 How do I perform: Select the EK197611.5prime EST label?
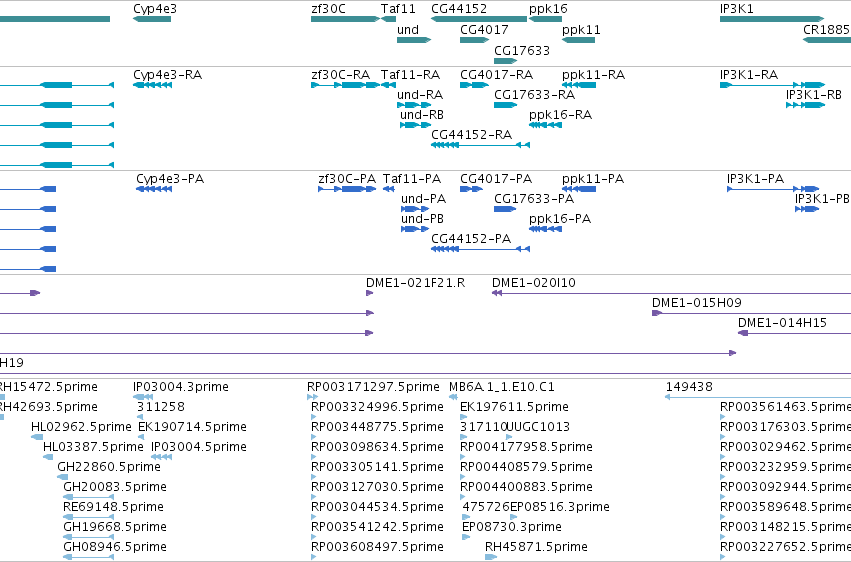click(x=515, y=407)
